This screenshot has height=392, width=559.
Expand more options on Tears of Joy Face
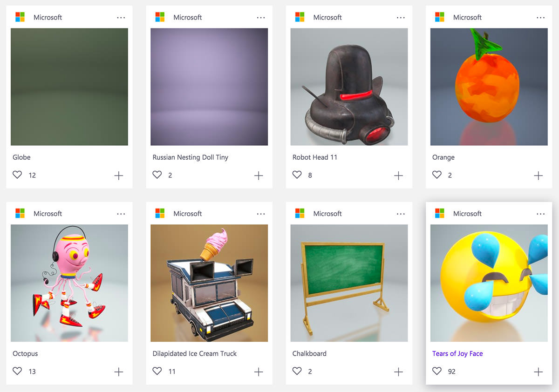pyautogui.click(x=540, y=214)
